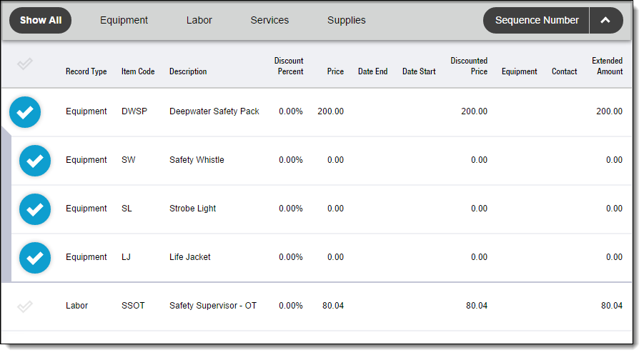Toggle sort direction with the up chevron
The width and height of the screenshot is (644, 355).
pyautogui.click(x=606, y=20)
